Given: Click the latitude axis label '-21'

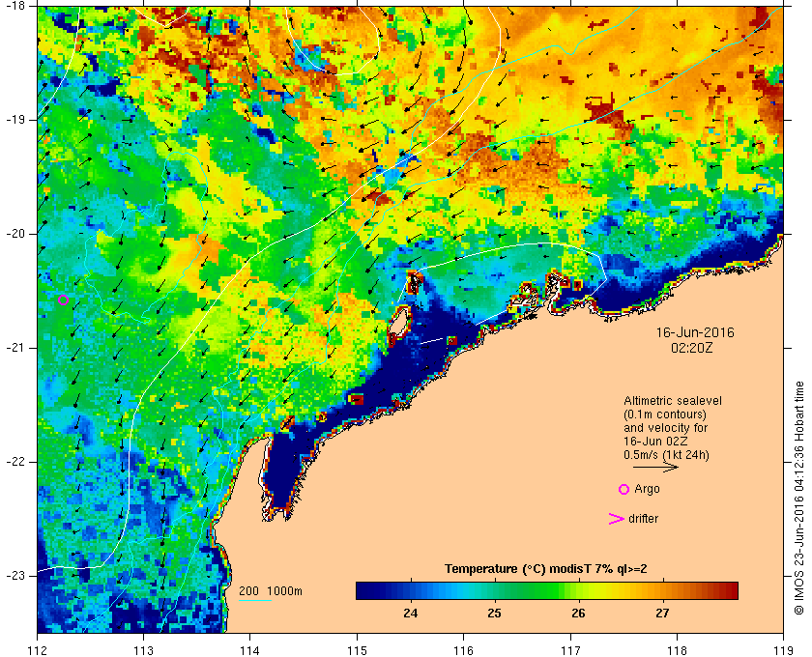Looking at the screenshot, I should tap(14, 348).
